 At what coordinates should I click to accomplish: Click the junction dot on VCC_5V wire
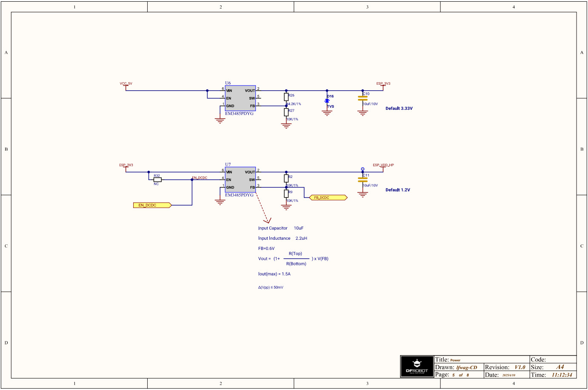click(207, 91)
